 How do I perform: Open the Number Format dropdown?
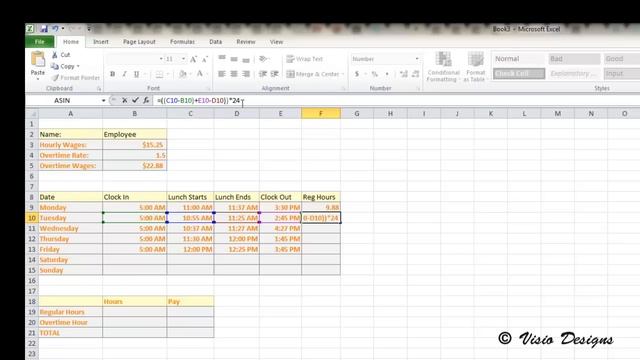pyautogui.click(x=417, y=59)
